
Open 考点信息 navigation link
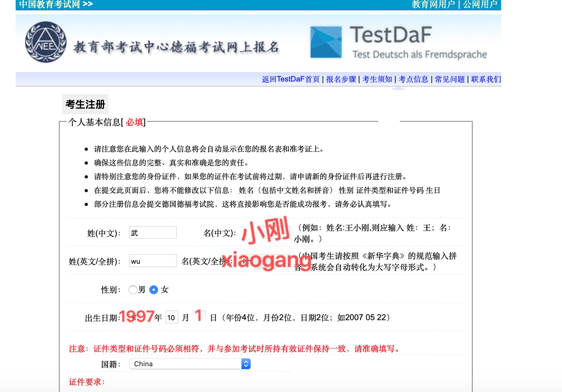click(413, 79)
